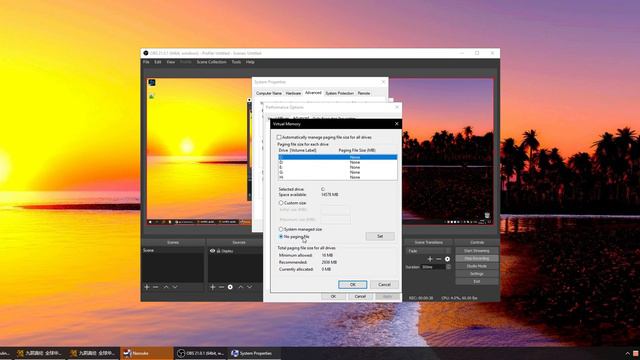Close the Virtual Memory dialog
Screen dimensions: 640x360
(396, 124)
